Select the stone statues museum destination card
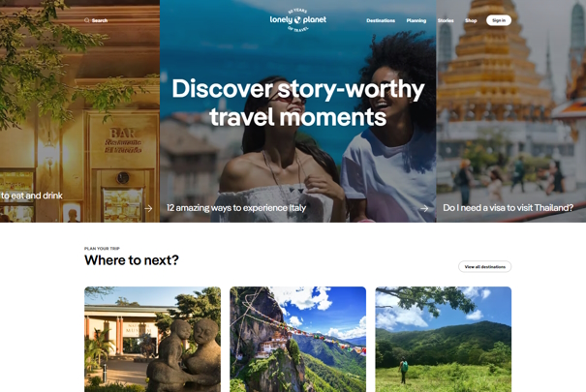 point(152,340)
